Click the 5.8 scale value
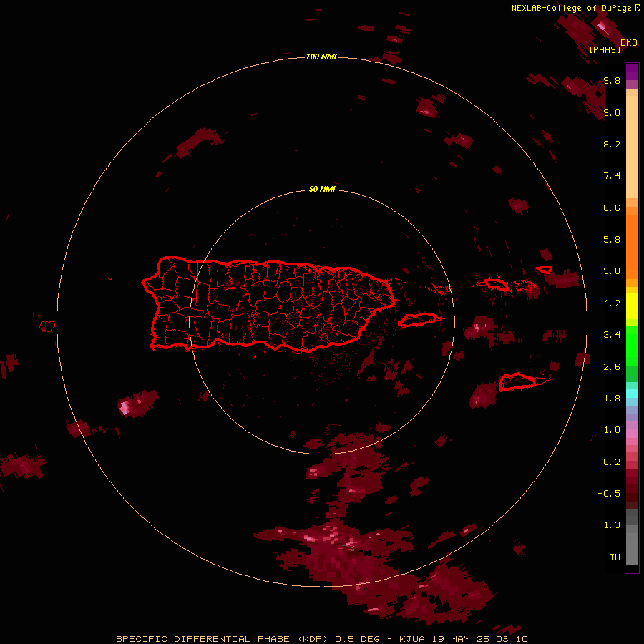644x644 pixels. click(x=612, y=240)
